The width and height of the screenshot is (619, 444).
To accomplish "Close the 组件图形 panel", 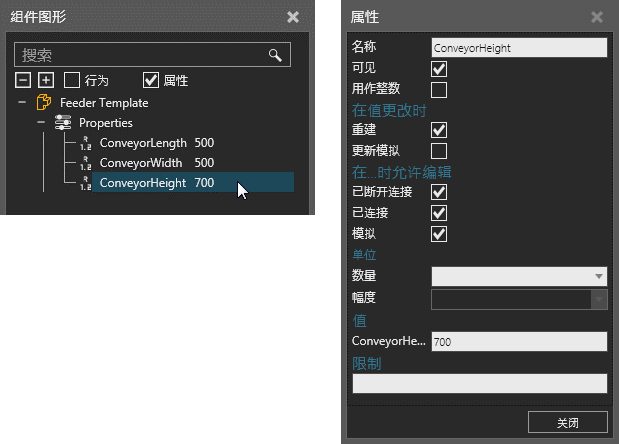I will coord(292,17).
